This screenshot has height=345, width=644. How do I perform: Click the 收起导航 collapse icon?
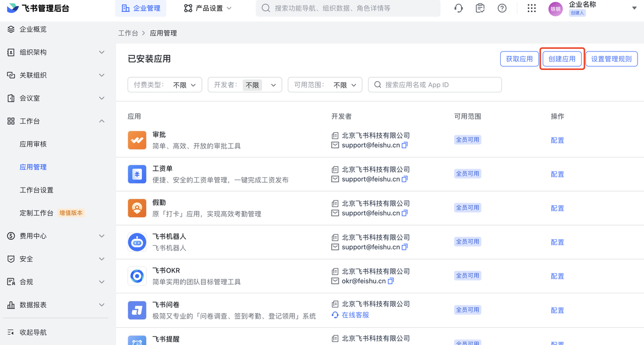[11, 332]
